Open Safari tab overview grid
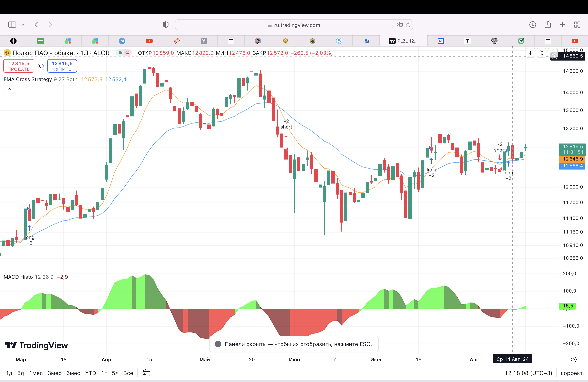This screenshot has width=588, height=382. [x=577, y=25]
